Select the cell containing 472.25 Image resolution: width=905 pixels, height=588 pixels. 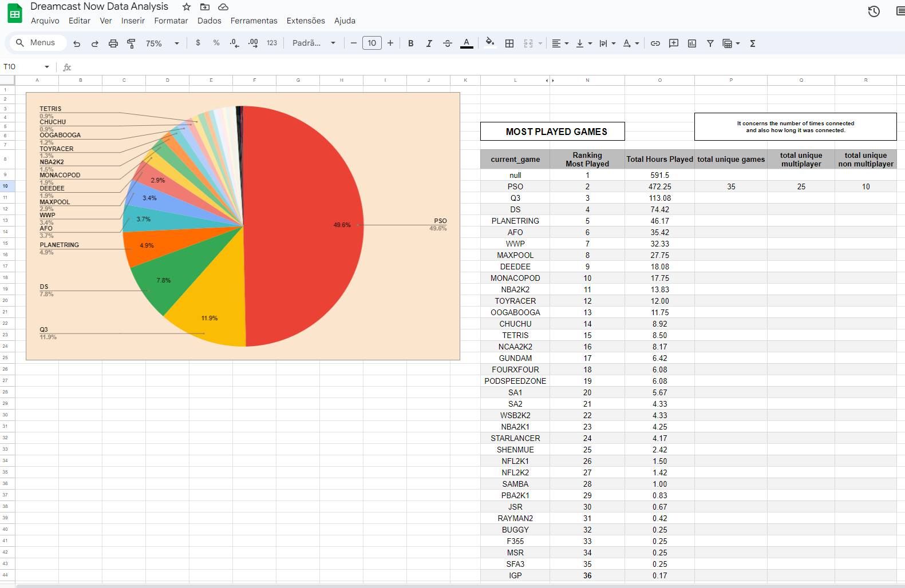click(x=659, y=186)
